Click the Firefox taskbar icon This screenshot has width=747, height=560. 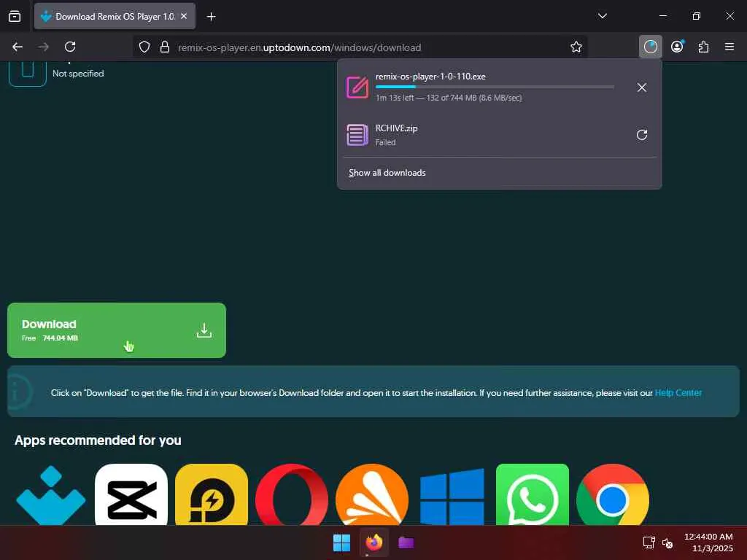click(x=374, y=542)
